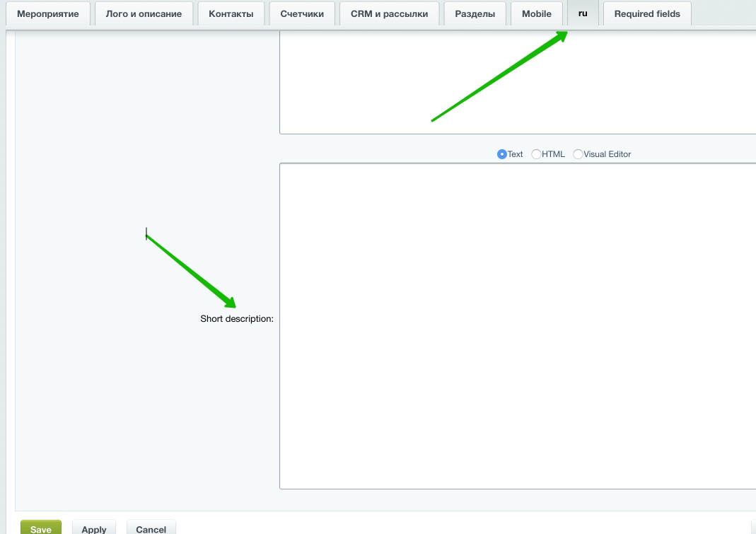The height and width of the screenshot is (534, 756).
Task: Click the Short description label
Action: pos(236,319)
